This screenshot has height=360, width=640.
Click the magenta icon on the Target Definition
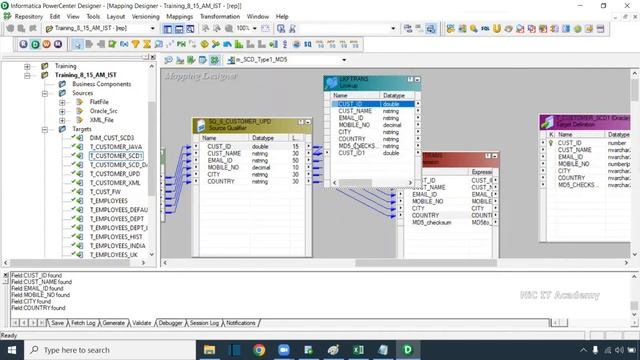coord(547,122)
